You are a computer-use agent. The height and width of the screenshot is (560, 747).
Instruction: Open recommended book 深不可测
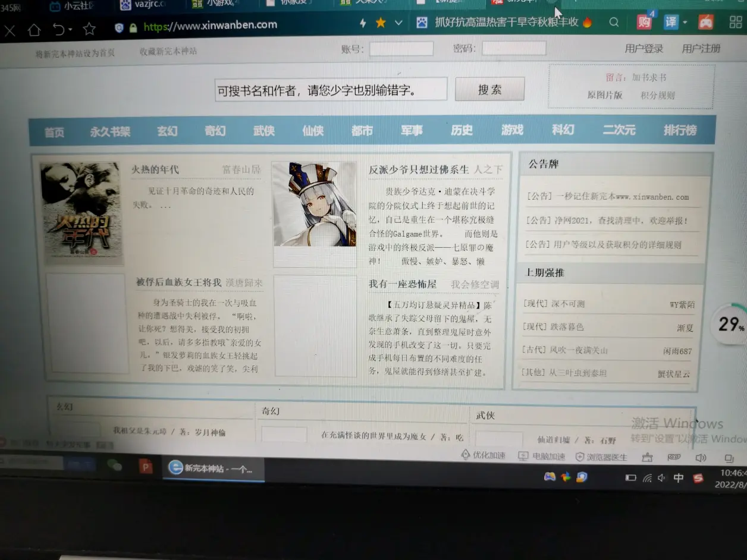click(554, 304)
